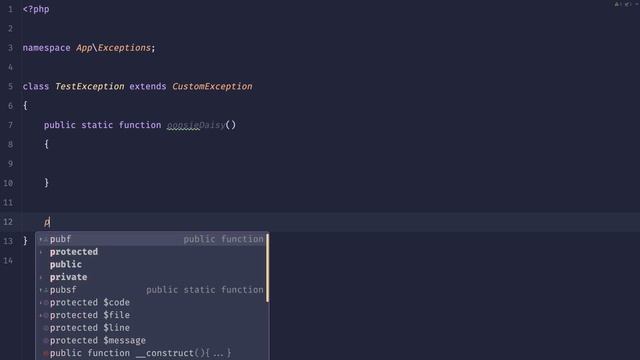Click the 'namespace' keyword on line 3
This screenshot has height=360, width=640.
click(x=47, y=48)
